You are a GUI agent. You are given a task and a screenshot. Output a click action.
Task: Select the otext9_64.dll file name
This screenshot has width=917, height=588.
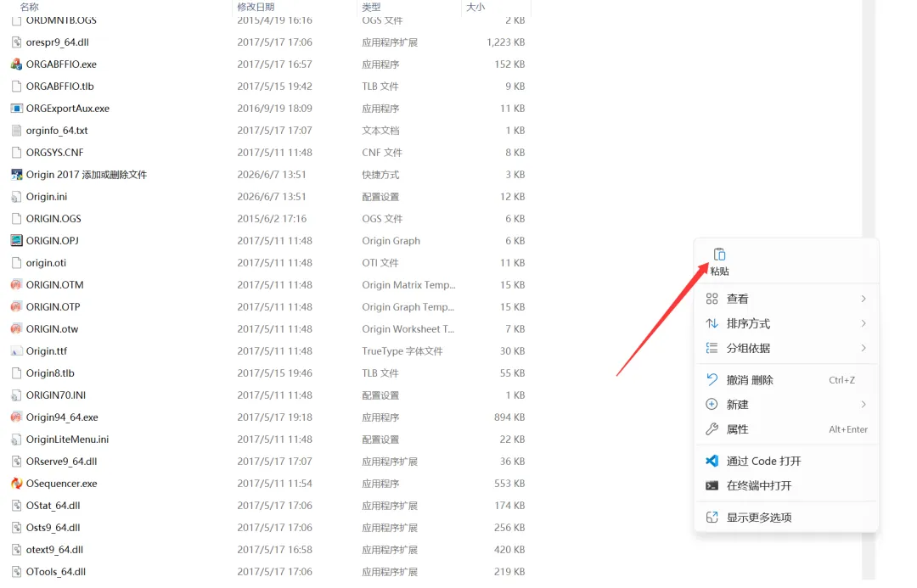[x=54, y=550]
